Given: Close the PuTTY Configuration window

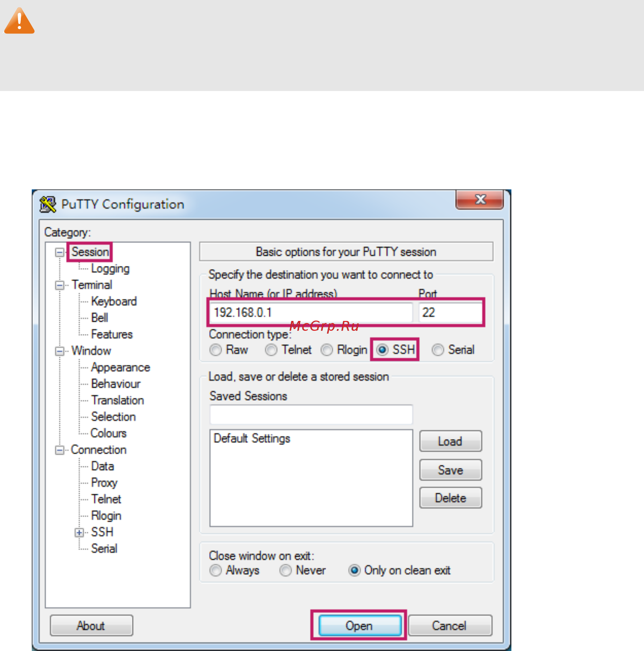Looking at the screenshot, I should click(480, 200).
